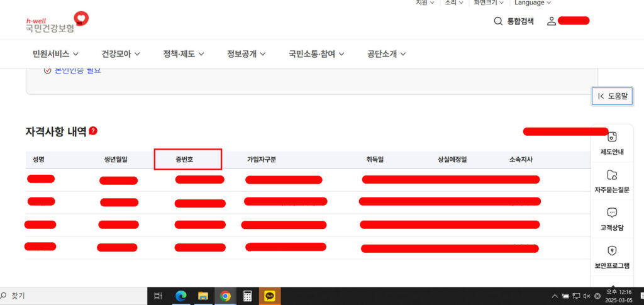This screenshot has width=644, height=305.
Task: Click the 취득일 column header
Action: click(x=375, y=160)
